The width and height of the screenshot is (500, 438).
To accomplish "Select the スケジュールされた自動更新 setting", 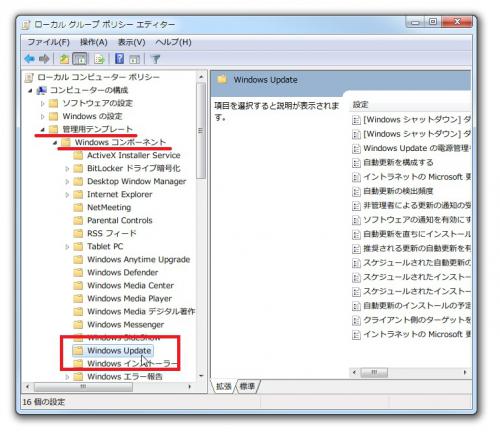I will [x=417, y=263].
